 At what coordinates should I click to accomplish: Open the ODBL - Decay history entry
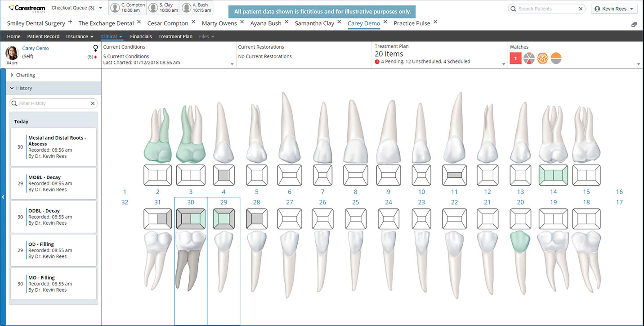point(54,217)
